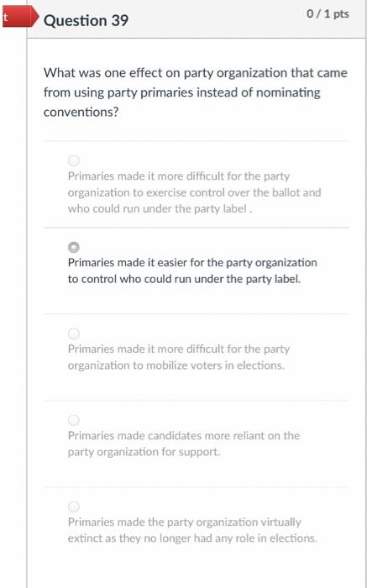This screenshot has height=588, width=367.
Task: Click answer text 'party organization virtually extinct'
Action: (192, 530)
